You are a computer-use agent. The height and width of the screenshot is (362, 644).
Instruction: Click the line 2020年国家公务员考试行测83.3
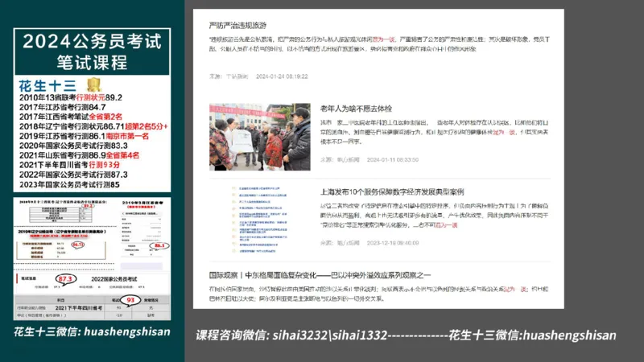[x=73, y=146]
